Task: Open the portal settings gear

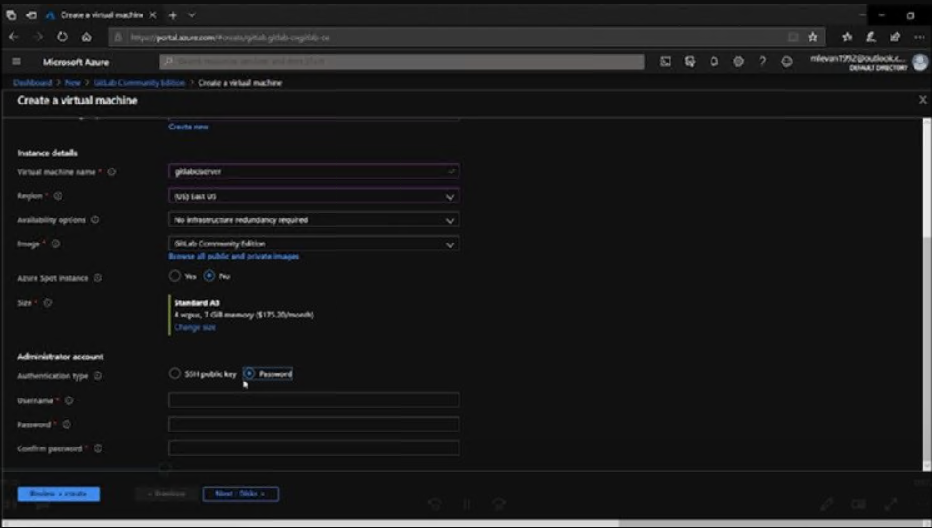Action: pyautogui.click(x=738, y=62)
